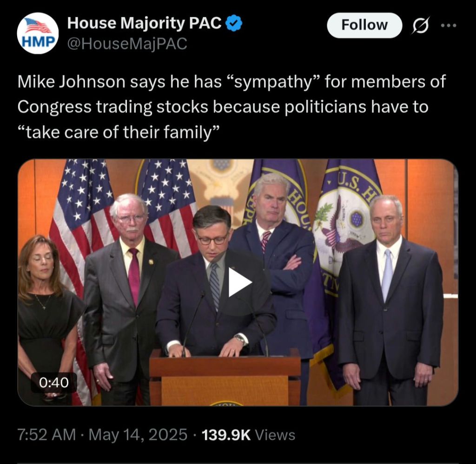This screenshot has width=476, height=464.
Task: Open the tweet text starting with Mike Johnson
Action: click(x=231, y=107)
